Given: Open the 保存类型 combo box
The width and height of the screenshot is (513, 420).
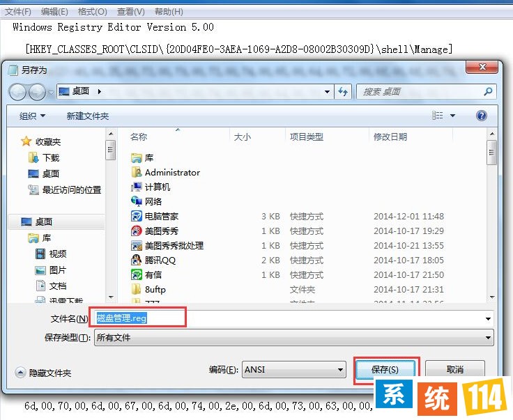Looking at the screenshot, I should pyautogui.click(x=294, y=337).
